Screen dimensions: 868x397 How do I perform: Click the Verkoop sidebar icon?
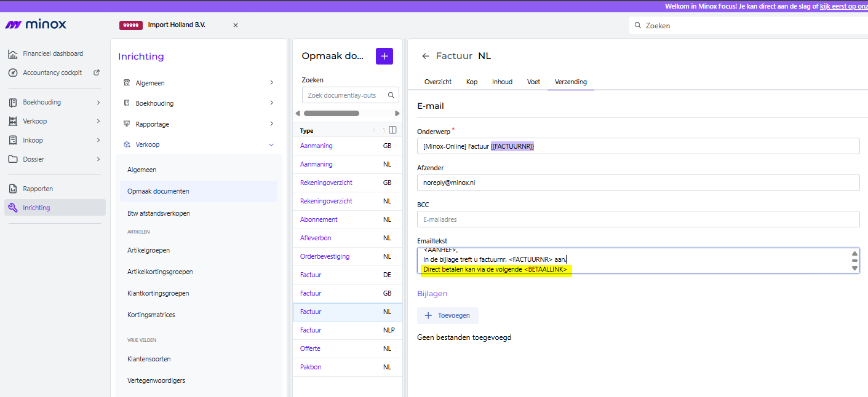12,121
